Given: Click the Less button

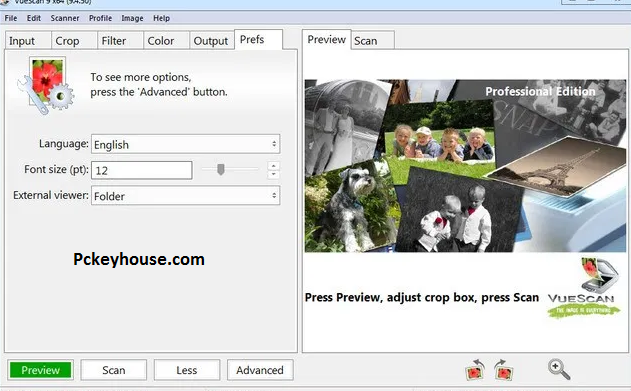Looking at the screenshot, I should point(187,370).
